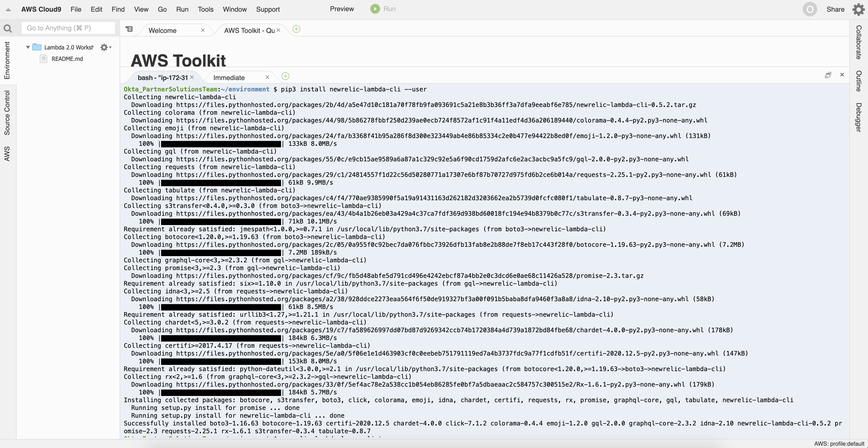Open the Source Control side panel
The width and height of the screenshot is (868, 448).
point(7,113)
